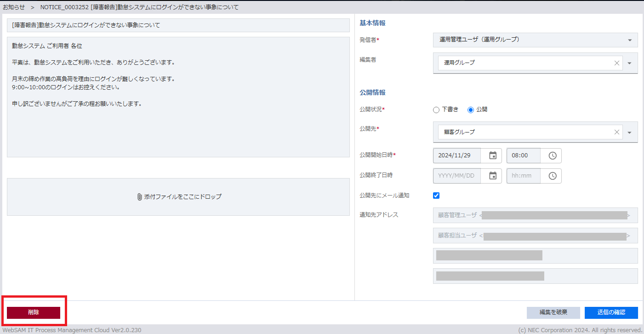644x334 pixels.
Task: Expand the 編集者 dropdown arrow
Action: [x=630, y=63]
